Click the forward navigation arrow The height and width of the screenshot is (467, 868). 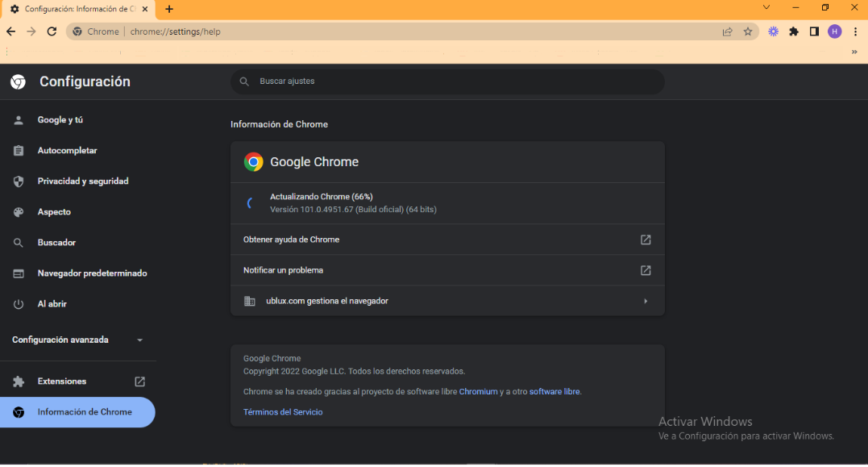point(31,31)
